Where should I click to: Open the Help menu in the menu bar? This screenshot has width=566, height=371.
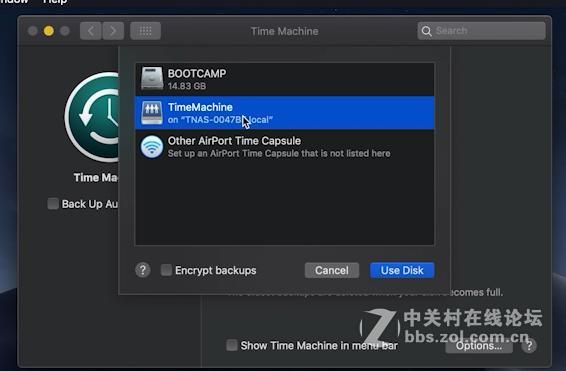pos(55,2)
